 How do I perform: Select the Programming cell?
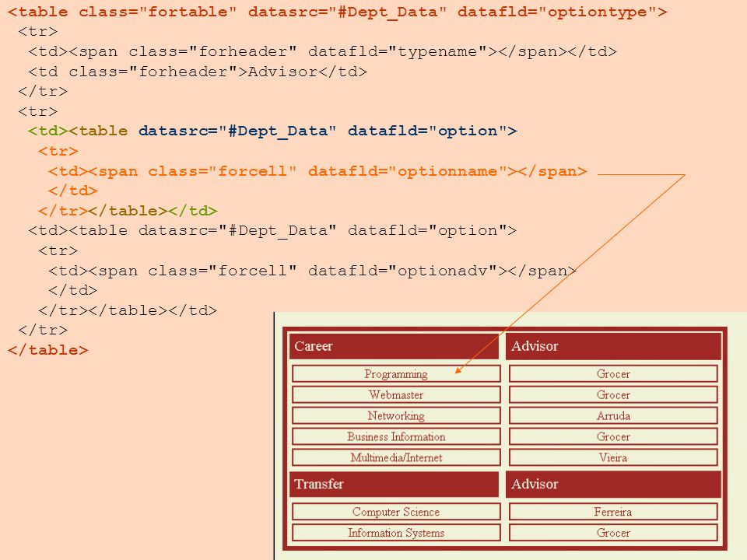[x=396, y=374]
